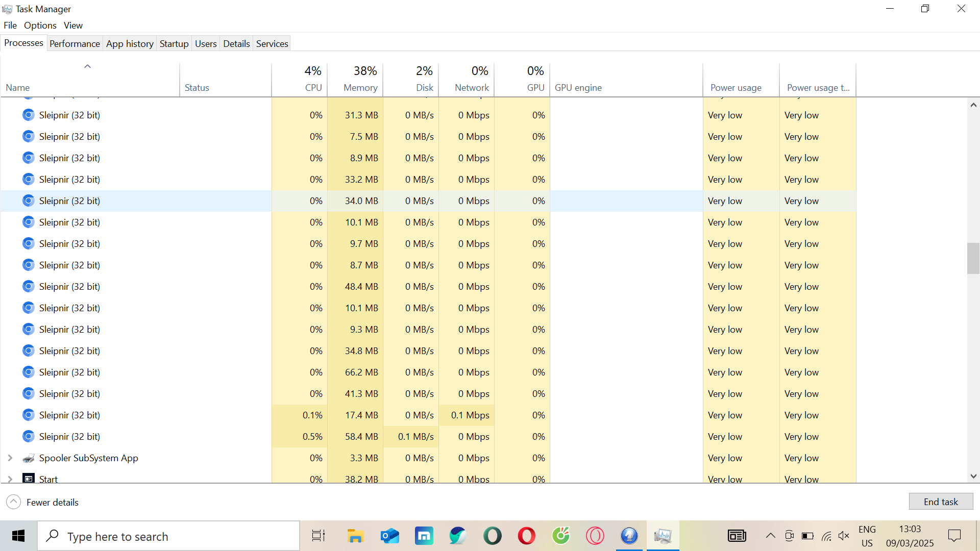Switch to the Services tab
This screenshot has width=980, height=551.
(x=272, y=44)
